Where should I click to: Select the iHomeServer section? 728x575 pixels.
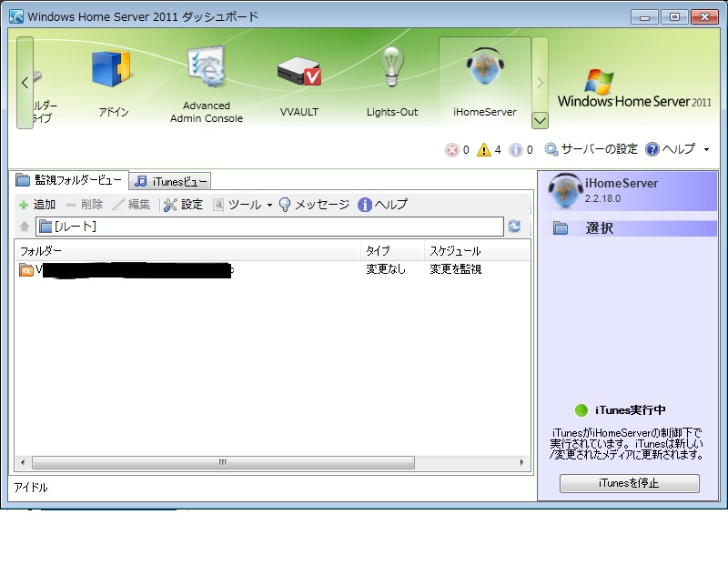(x=485, y=82)
